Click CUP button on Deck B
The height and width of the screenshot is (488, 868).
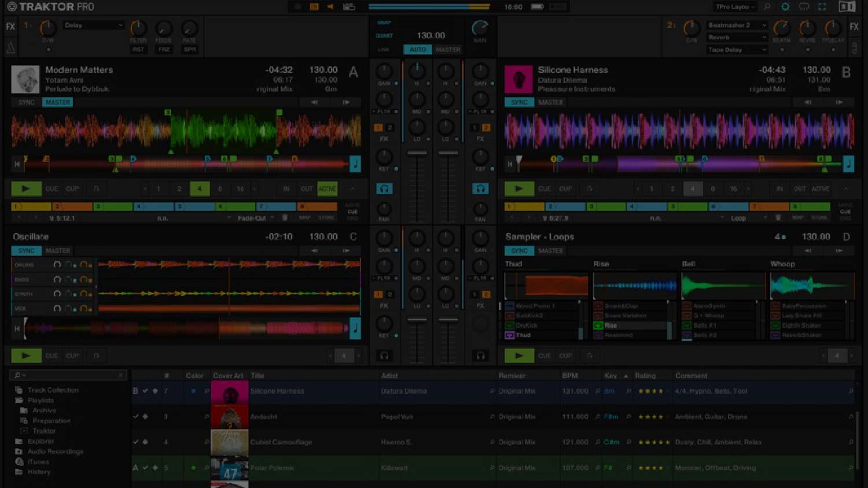point(565,189)
